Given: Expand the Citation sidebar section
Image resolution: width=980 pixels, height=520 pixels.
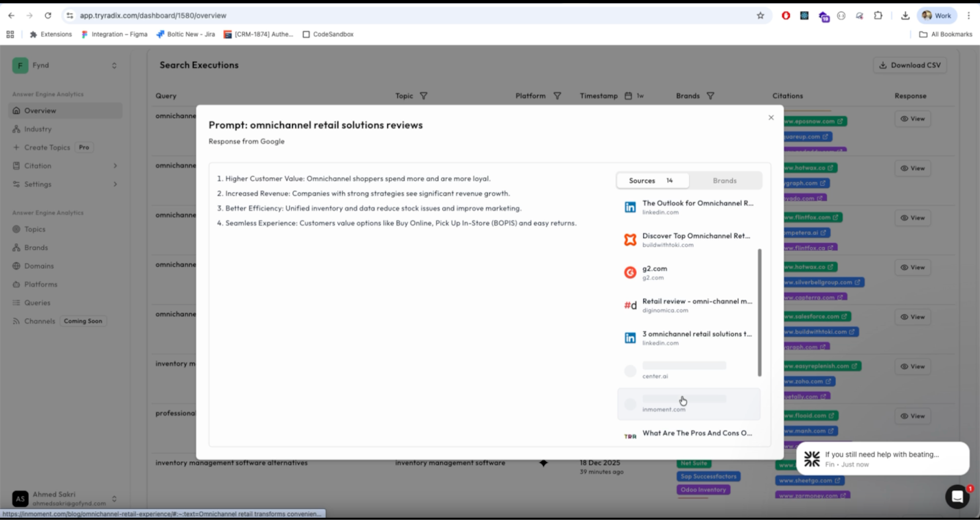Looking at the screenshot, I should point(65,166).
